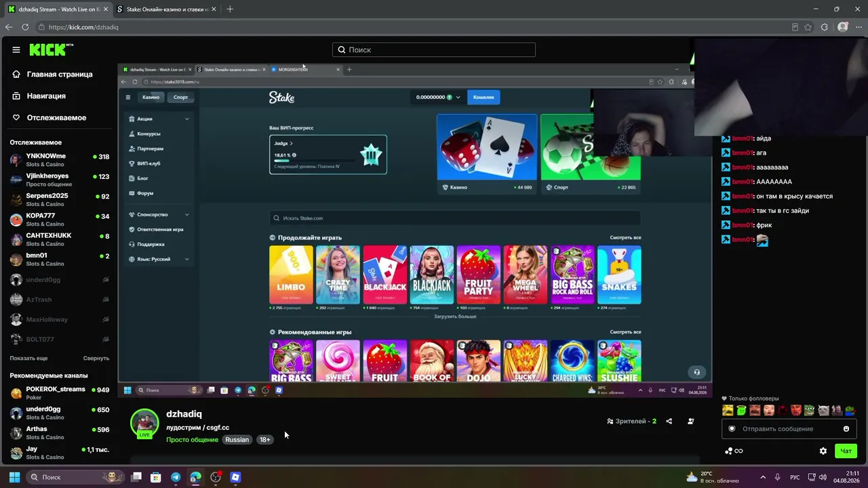
Task: Open Telegram from the Windows taskbar
Action: pos(176,477)
